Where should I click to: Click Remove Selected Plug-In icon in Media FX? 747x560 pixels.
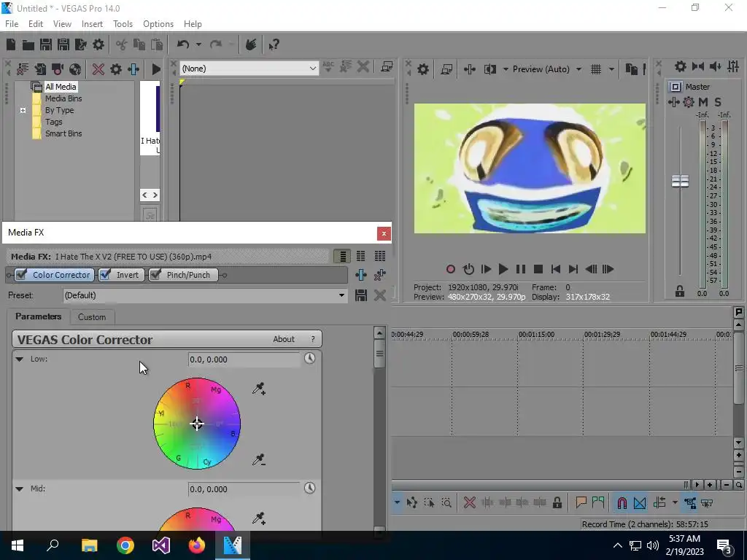[379, 275]
